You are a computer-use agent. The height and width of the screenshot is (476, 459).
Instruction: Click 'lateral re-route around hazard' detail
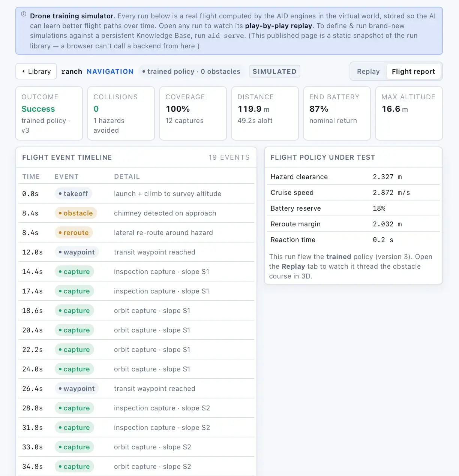(163, 232)
